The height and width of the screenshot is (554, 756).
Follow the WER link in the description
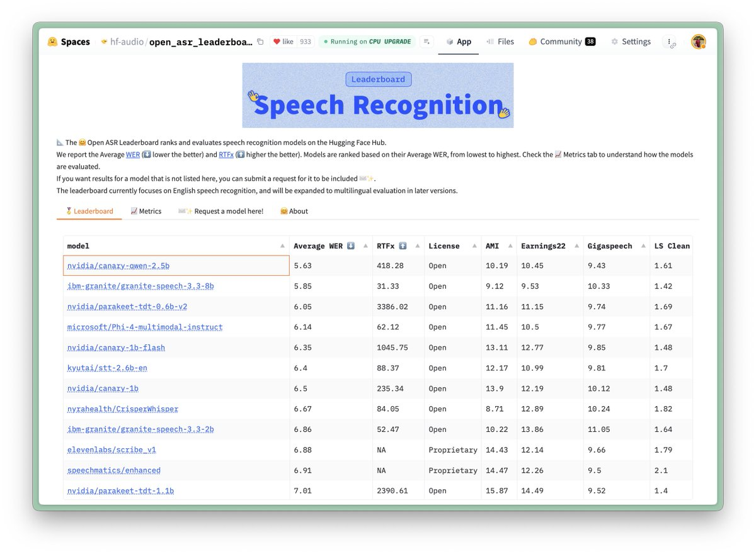coord(133,154)
